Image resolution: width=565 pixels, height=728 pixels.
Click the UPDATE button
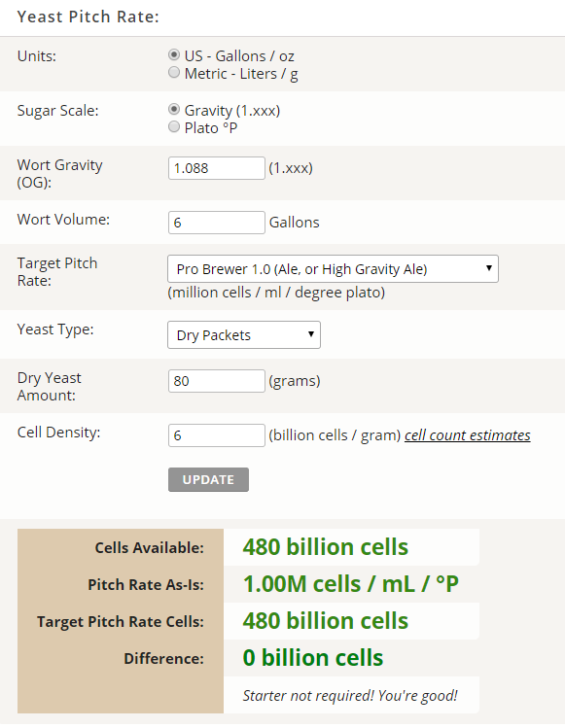[208, 479]
